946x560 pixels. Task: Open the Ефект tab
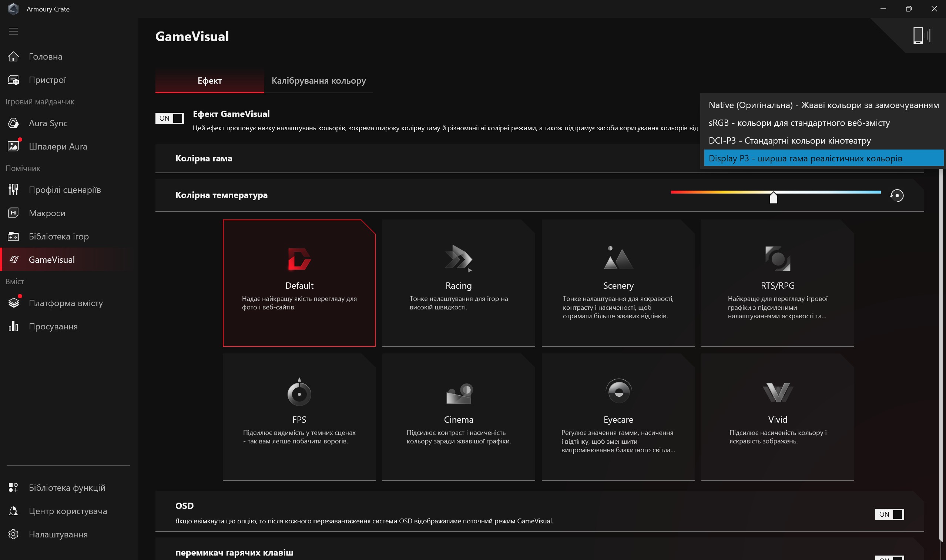[209, 81]
